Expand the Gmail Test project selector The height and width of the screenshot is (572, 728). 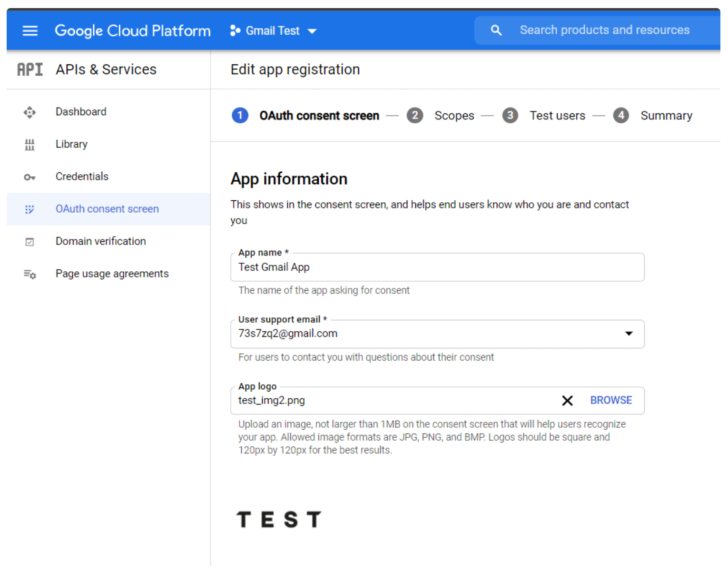click(273, 31)
